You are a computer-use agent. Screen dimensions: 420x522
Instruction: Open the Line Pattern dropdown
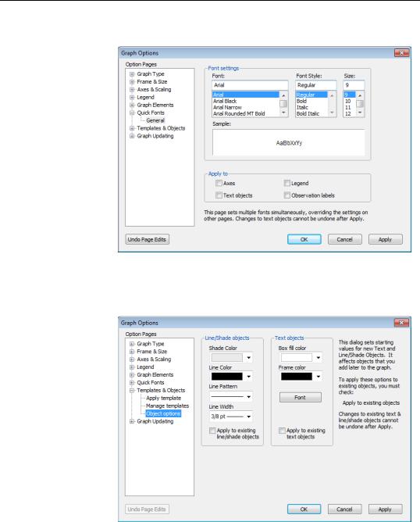pyautogui.click(x=249, y=397)
